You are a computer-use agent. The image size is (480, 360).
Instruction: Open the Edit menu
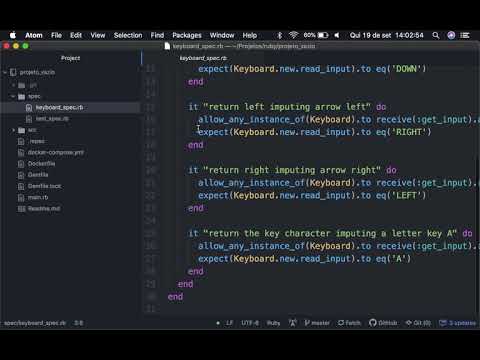point(76,35)
